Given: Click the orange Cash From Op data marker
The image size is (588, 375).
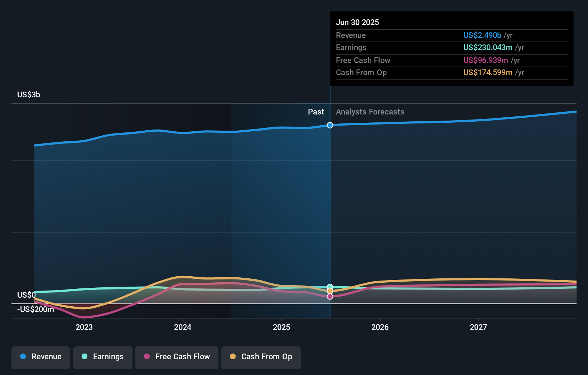Looking at the screenshot, I should (330, 291).
